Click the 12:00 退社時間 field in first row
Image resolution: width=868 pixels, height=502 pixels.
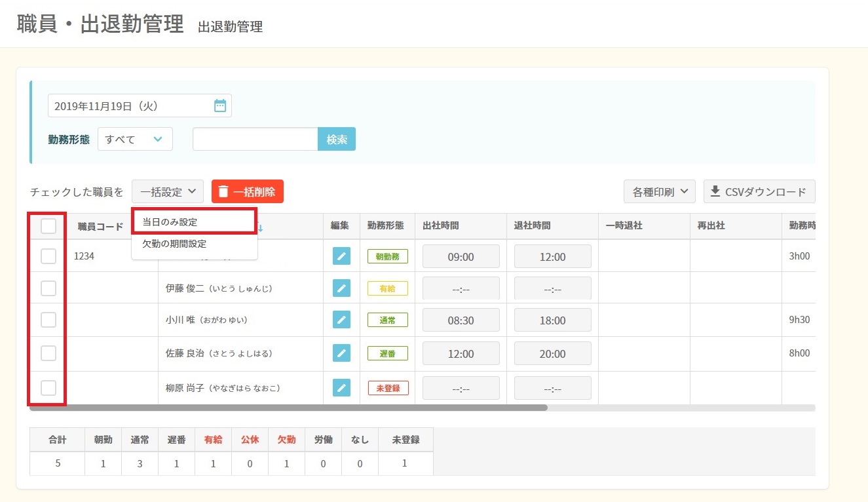coord(553,257)
